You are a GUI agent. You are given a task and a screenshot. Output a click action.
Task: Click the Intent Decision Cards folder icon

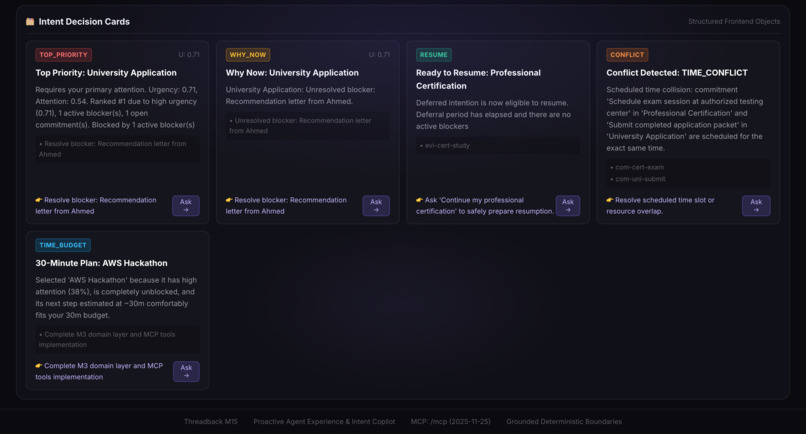30,22
